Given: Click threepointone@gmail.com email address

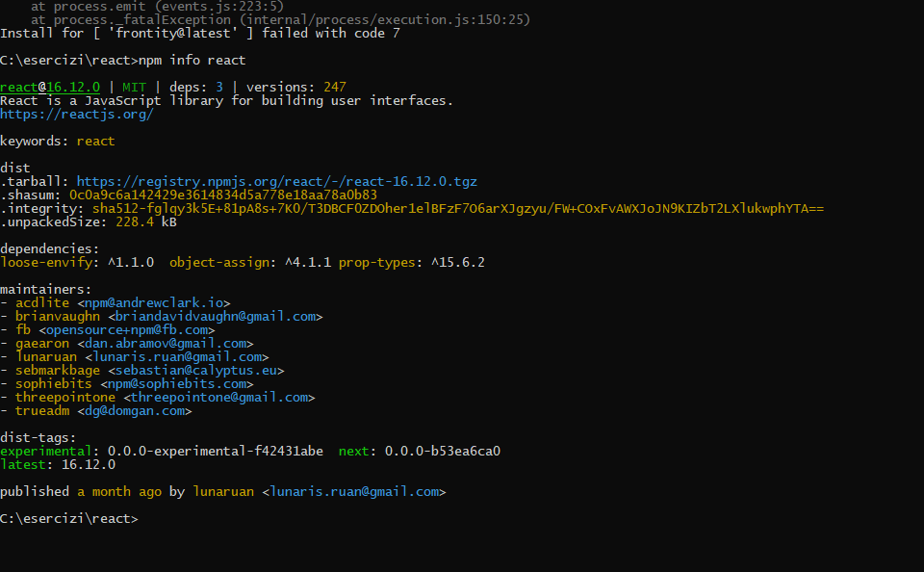Looking at the screenshot, I should click(219, 397).
